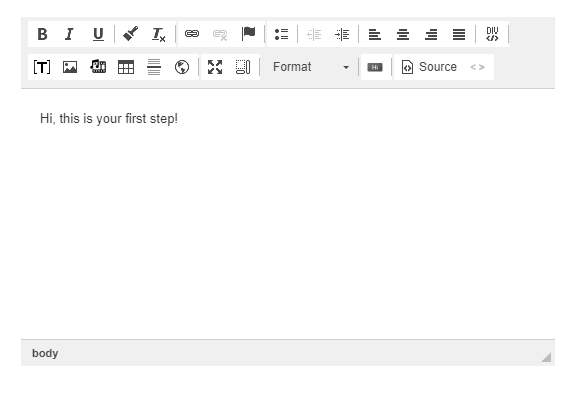Center align the text

click(403, 34)
